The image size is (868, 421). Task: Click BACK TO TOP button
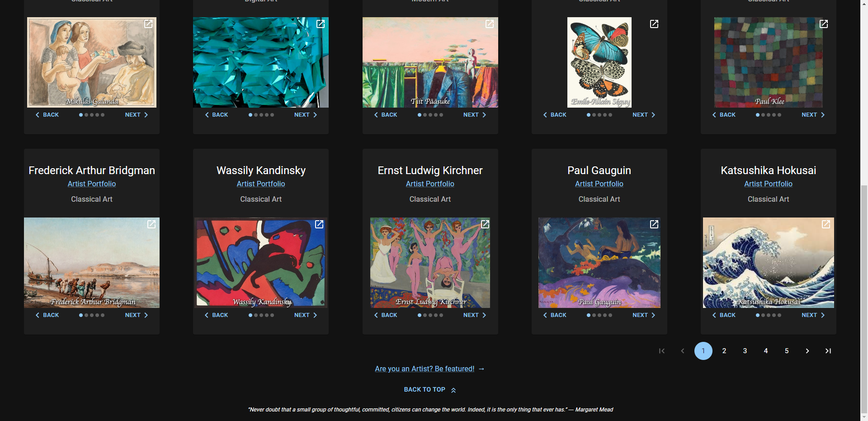(x=430, y=390)
